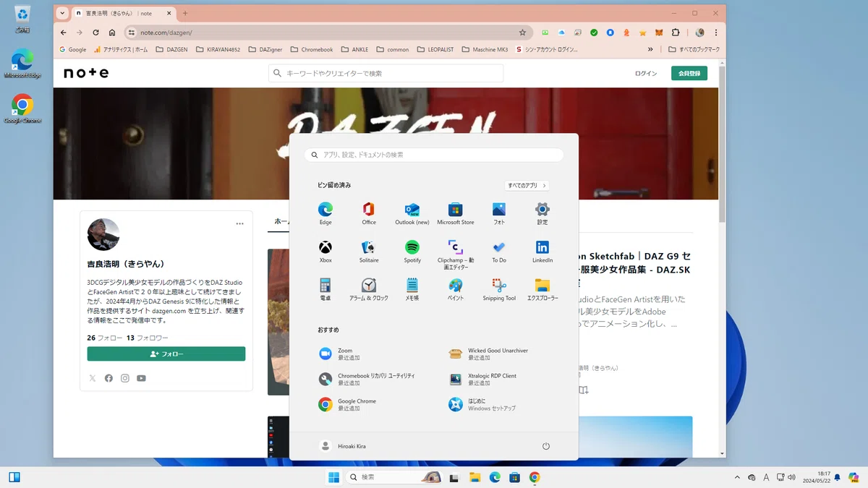The width and height of the screenshot is (868, 488).
Task: Click the Windows Start button on taskbar
Action: pyautogui.click(x=333, y=477)
